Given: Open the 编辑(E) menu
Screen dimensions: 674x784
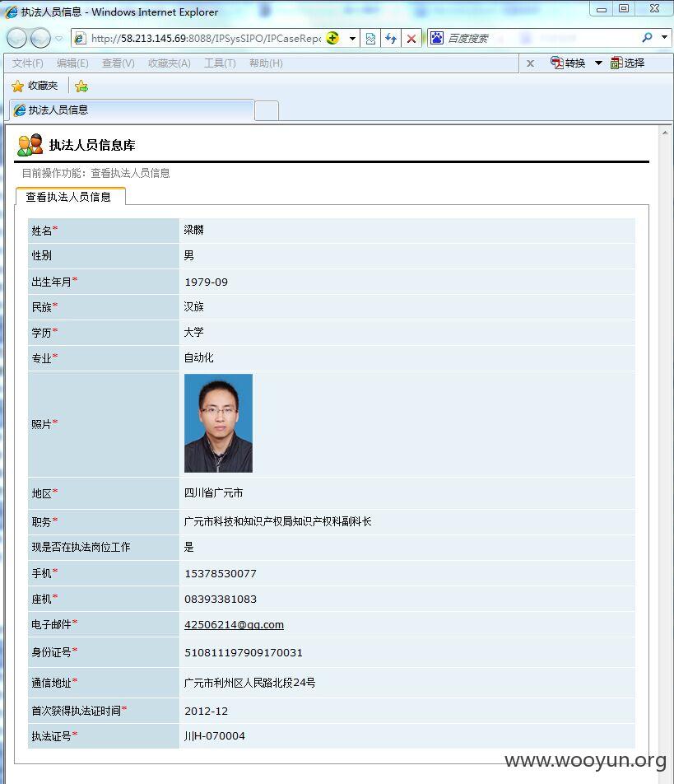Looking at the screenshot, I should (72, 63).
